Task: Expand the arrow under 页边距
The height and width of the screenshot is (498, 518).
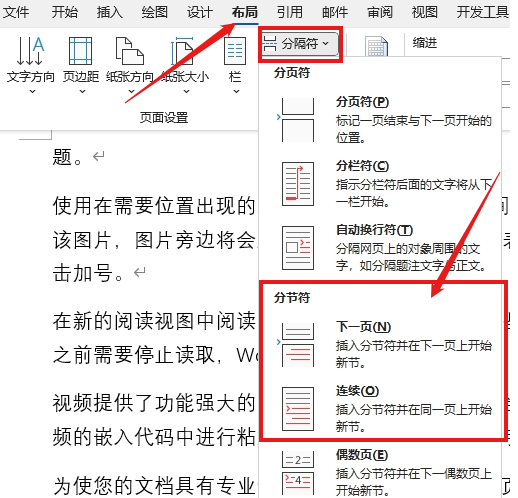Action: click(82, 91)
